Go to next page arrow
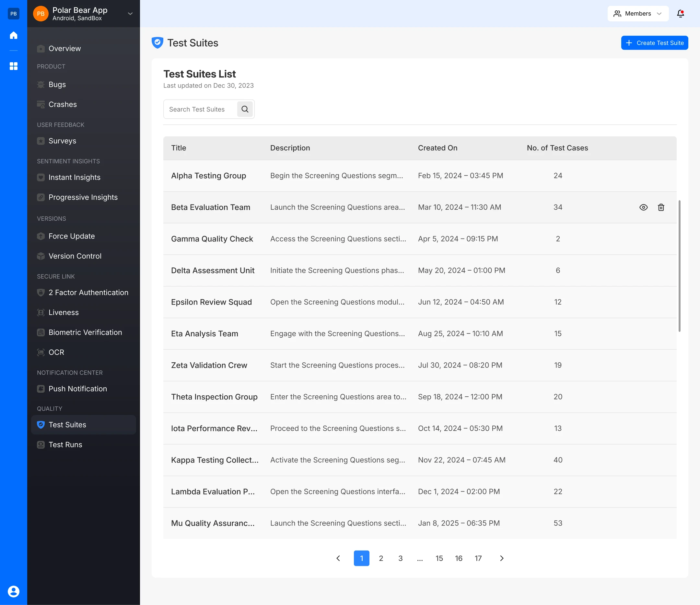This screenshot has height=605, width=700. pyautogui.click(x=502, y=558)
